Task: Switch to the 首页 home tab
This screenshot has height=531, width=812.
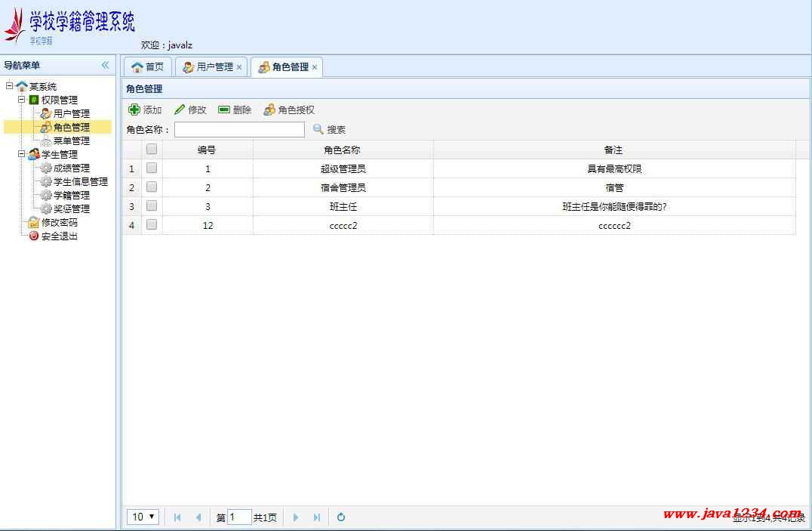Action: 147,66
